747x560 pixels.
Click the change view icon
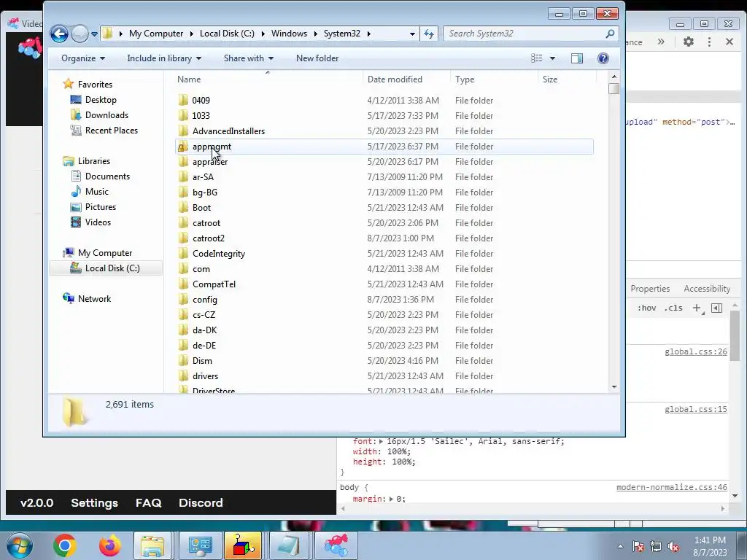537,58
